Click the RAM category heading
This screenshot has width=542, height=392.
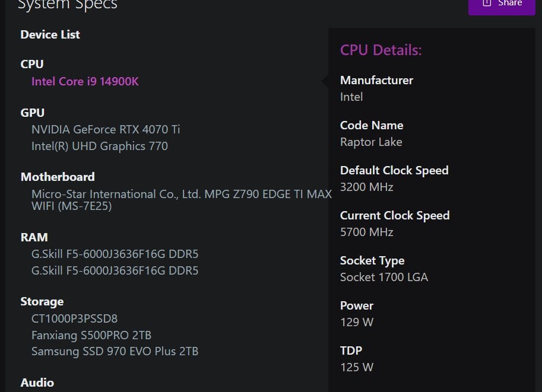coord(34,237)
